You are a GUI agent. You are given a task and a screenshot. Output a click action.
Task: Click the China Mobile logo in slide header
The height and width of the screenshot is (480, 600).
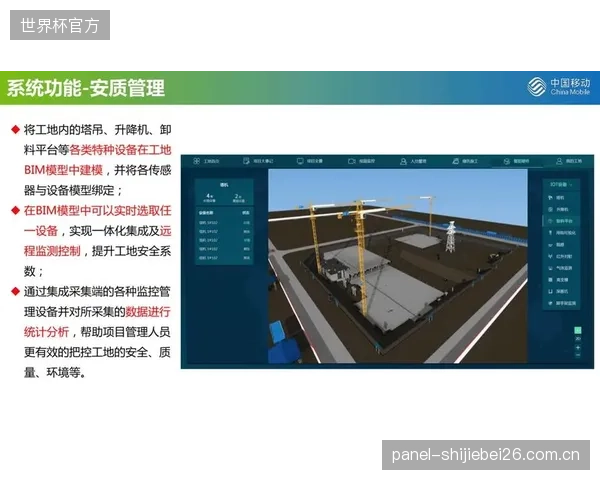(559, 87)
